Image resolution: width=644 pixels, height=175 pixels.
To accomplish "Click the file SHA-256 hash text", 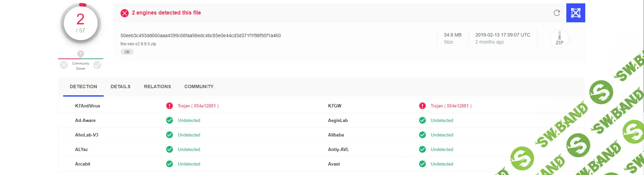I will point(201,35).
